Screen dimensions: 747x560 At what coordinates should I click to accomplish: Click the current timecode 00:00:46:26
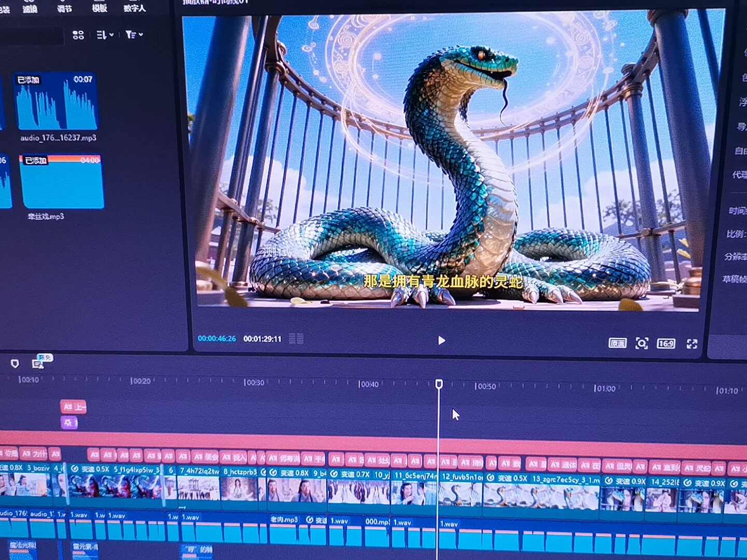coord(217,339)
